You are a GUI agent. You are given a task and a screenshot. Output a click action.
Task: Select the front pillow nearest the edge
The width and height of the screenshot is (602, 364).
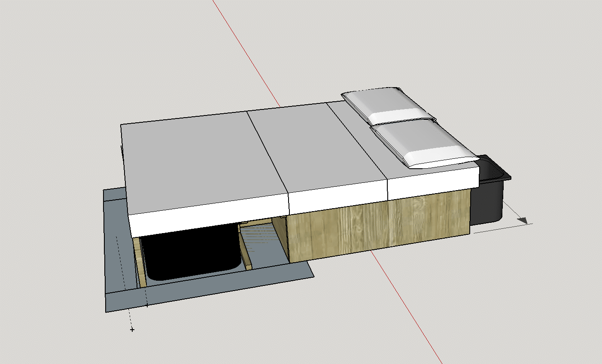tap(423, 144)
